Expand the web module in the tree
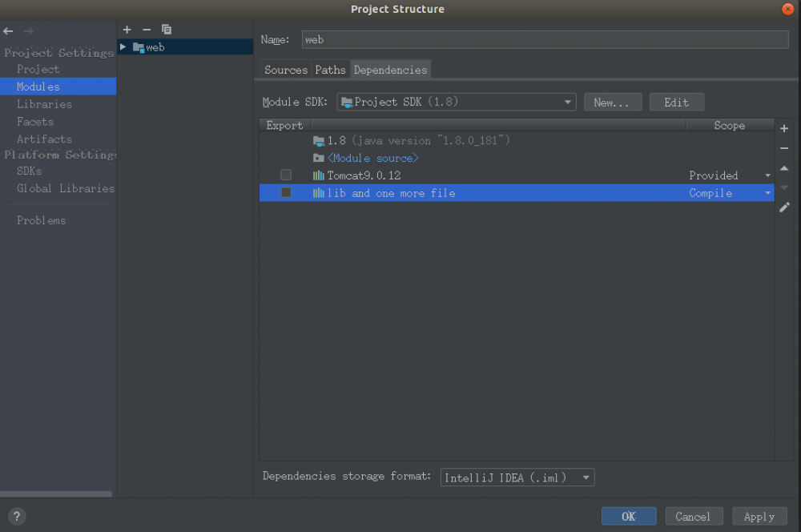The height and width of the screenshot is (532, 801). coord(123,46)
